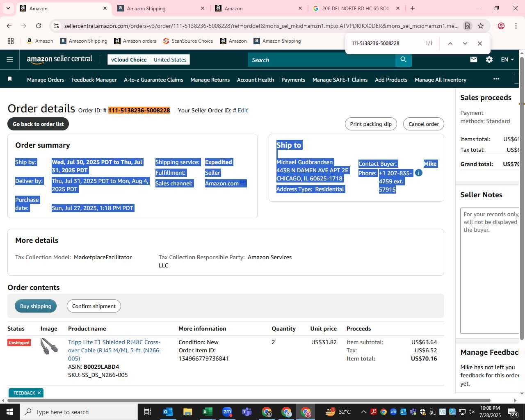Click the find-in-page icon in the address bar

468,26
